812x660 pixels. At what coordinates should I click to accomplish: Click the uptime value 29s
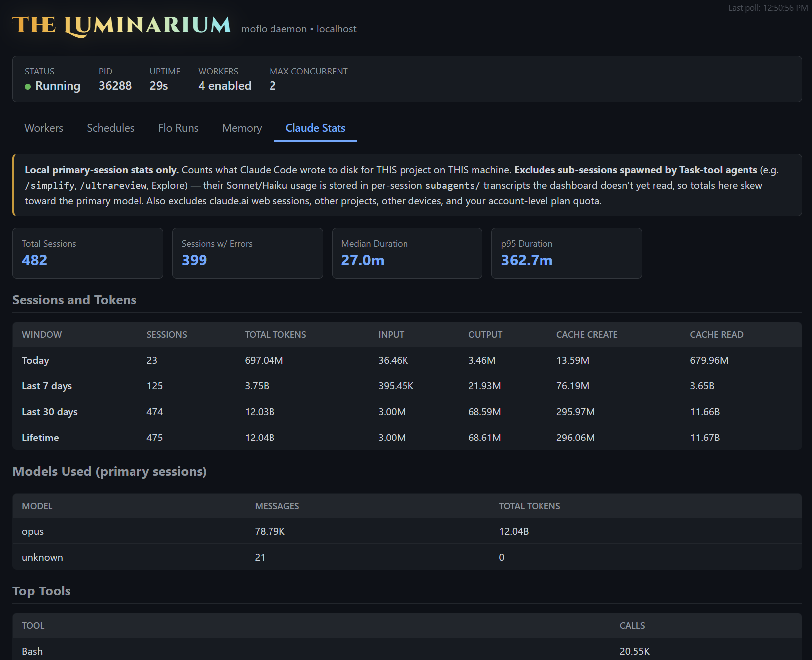pos(159,86)
